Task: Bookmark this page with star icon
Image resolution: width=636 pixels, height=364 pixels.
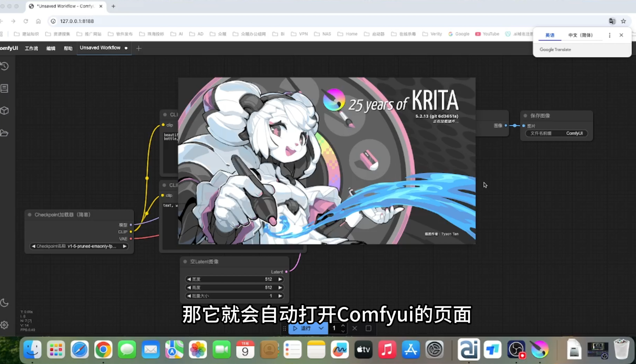Action: [624, 21]
